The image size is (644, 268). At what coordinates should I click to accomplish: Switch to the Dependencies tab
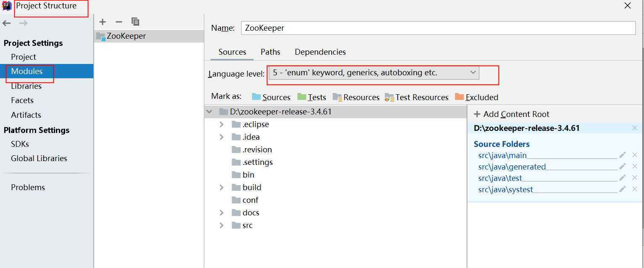[320, 52]
